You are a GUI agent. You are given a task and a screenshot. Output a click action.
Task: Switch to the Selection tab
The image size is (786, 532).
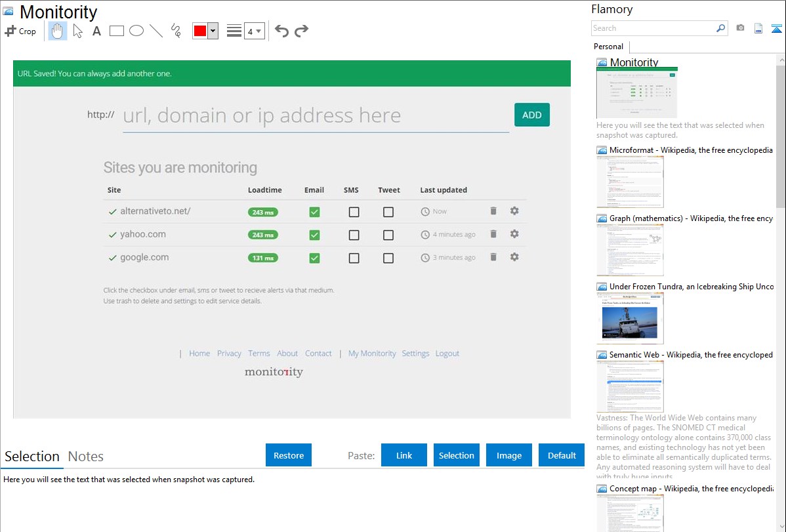pyautogui.click(x=32, y=457)
